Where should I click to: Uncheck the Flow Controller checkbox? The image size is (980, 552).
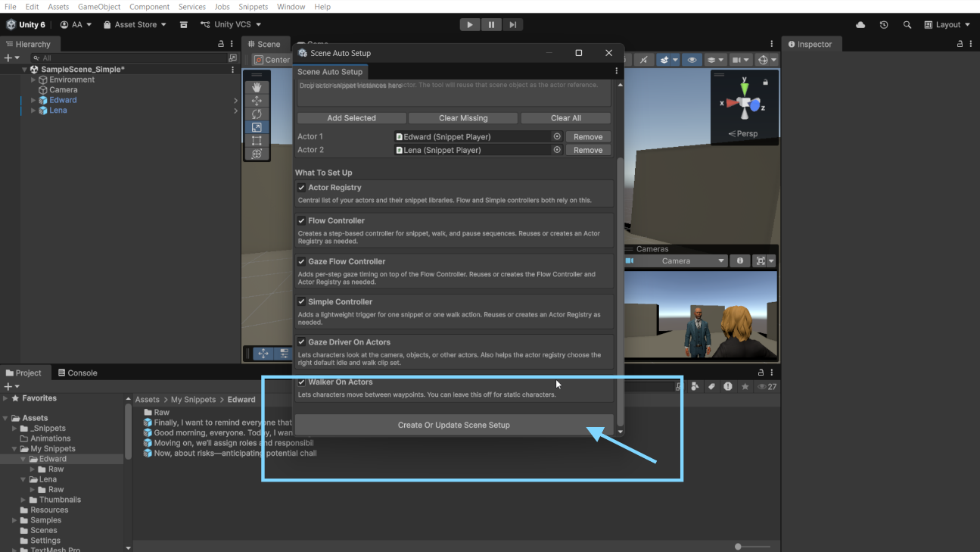[x=301, y=221]
